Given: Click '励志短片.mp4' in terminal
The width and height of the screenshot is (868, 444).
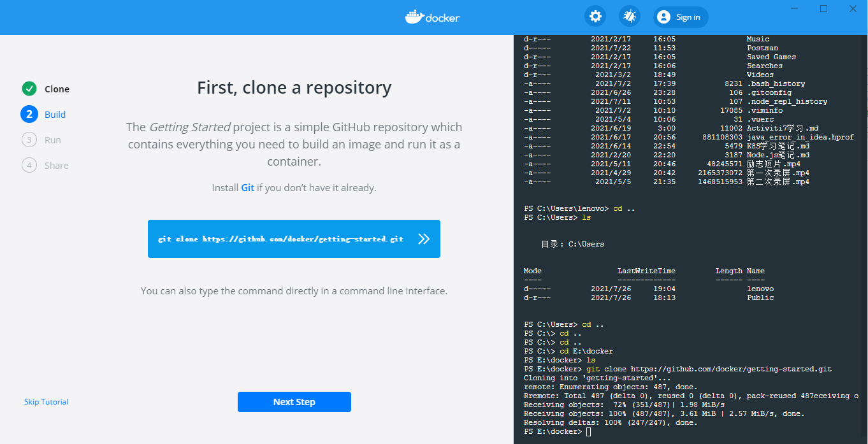Looking at the screenshot, I should (774, 164).
